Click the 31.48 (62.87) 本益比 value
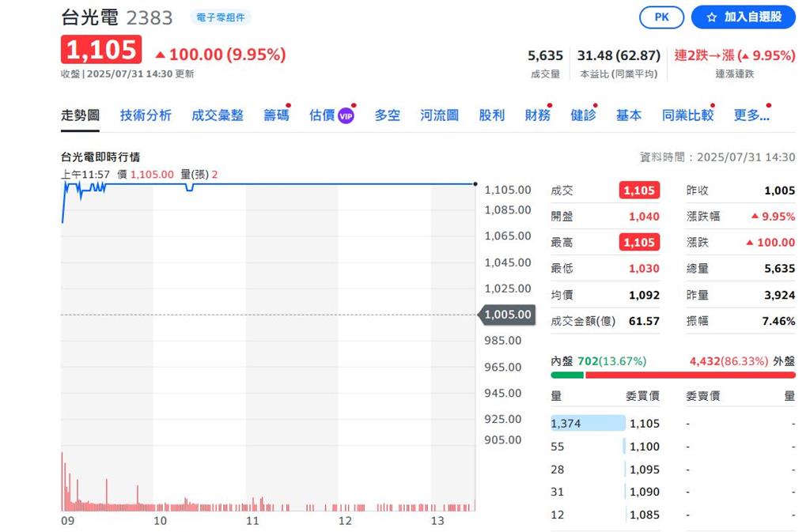 point(619,55)
